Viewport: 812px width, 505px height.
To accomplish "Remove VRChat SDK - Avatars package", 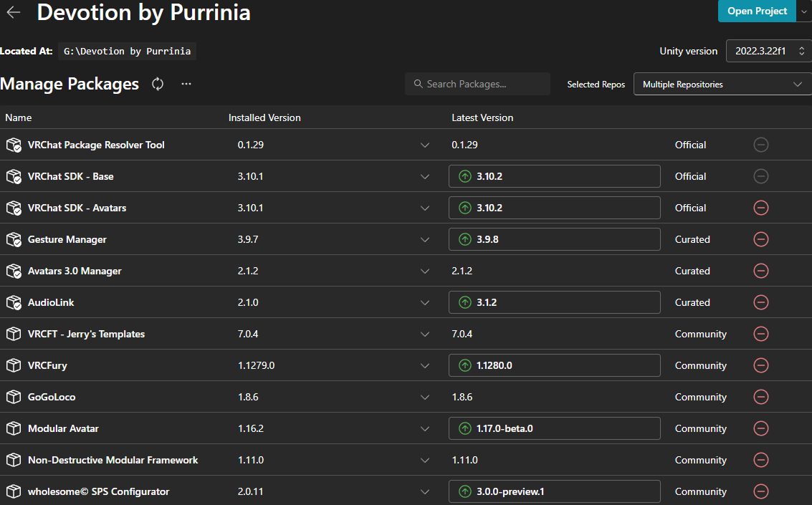I will [x=760, y=208].
